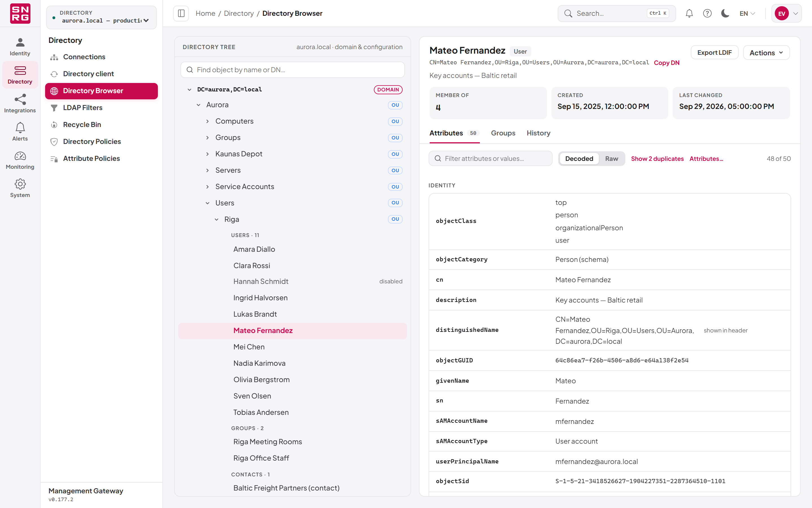Open the EN language dropdown
The width and height of the screenshot is (812, 508).
coord(747,14)
